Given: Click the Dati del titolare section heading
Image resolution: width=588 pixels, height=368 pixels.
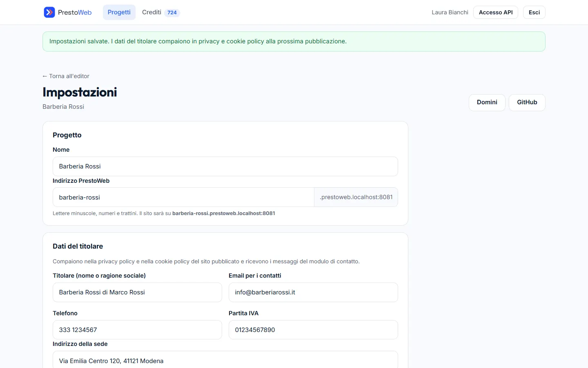Looking at the screenshot, I should point(78,246).
